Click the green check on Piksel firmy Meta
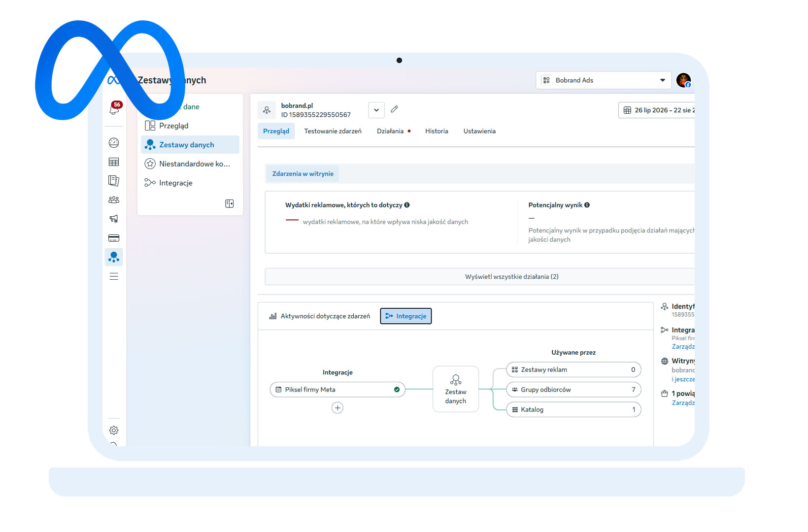This screenshot has width=808, height=532. (397, 390)
